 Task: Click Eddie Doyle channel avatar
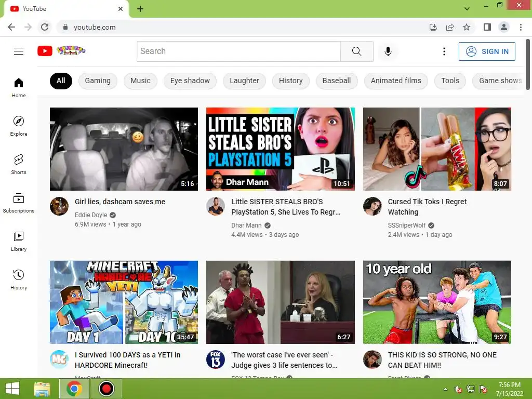tap(59, 206)
